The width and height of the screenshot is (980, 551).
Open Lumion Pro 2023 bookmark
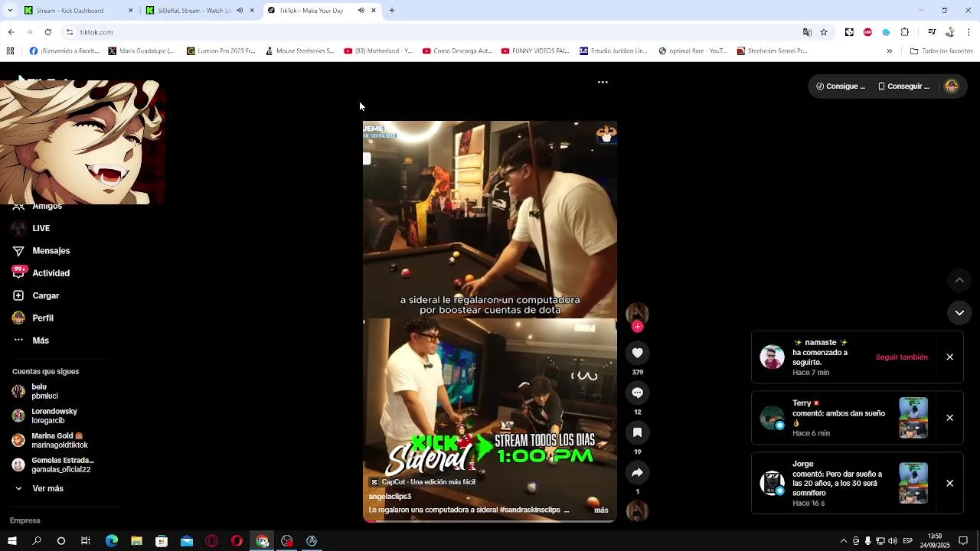point(220,51)
